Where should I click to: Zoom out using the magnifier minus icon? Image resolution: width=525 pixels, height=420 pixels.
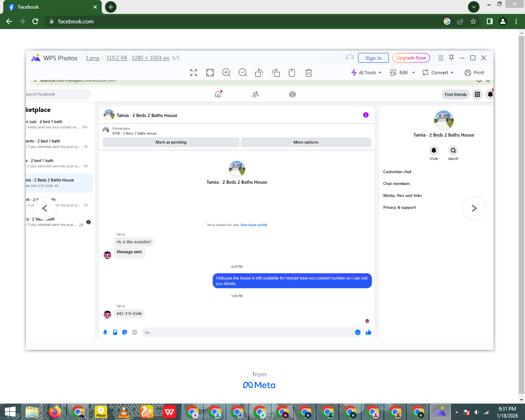click(x=243, y=73)
